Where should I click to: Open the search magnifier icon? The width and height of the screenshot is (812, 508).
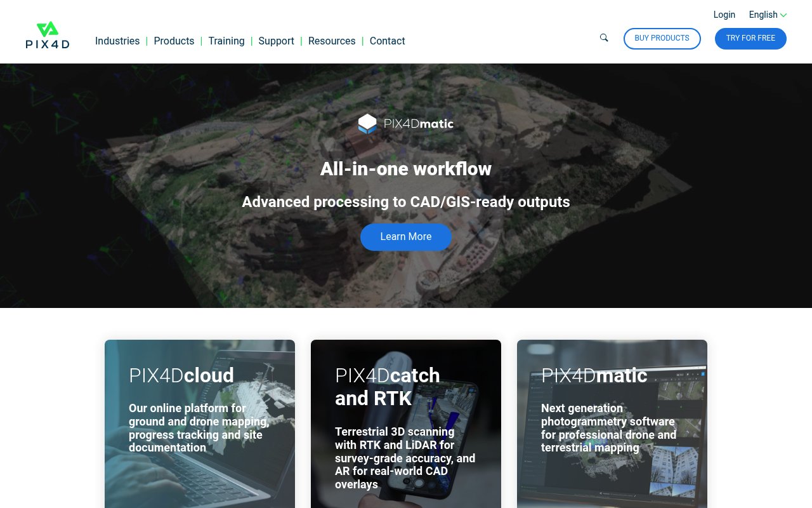604,38
